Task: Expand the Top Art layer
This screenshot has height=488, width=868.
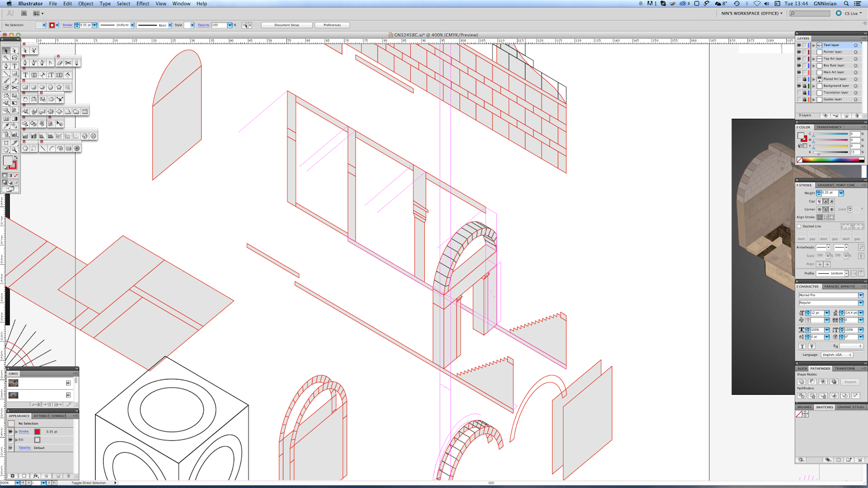Action: (x=813, y=59)
